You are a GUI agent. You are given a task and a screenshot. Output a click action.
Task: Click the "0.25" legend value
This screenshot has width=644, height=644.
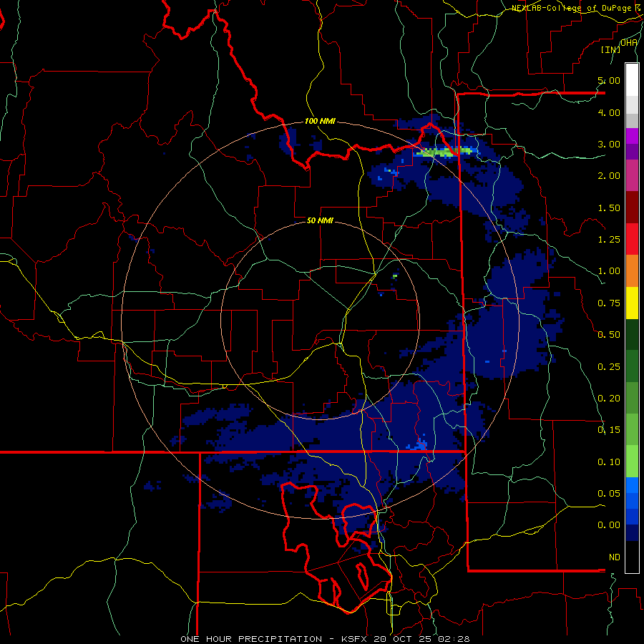(x=609, y=367)
